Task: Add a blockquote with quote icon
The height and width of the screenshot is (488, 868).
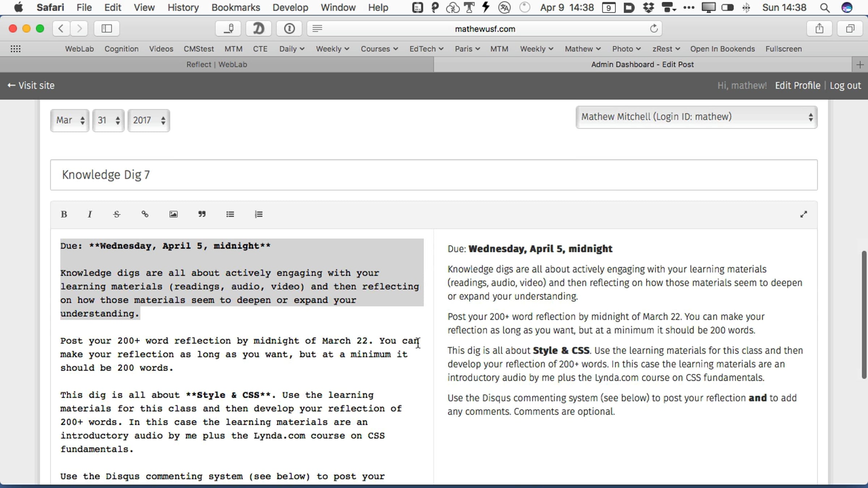Action: click(202, 214)
